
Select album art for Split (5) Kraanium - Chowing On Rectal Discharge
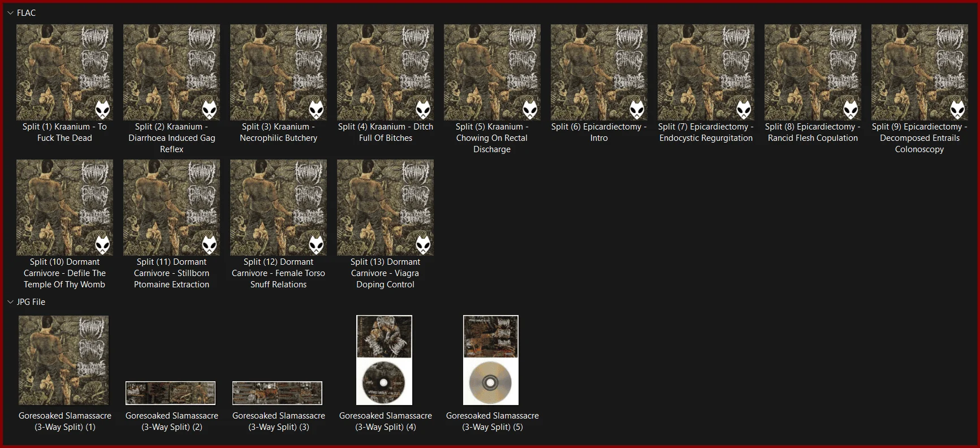(x=492, y=72)
